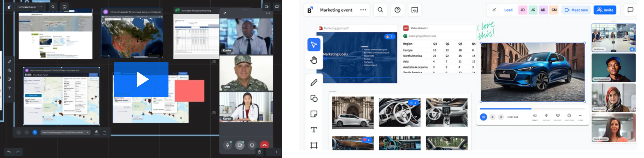Open the help question mark icon
This screenshot has width=644, height=158.
pyautogui.click(x=397, y=10)
